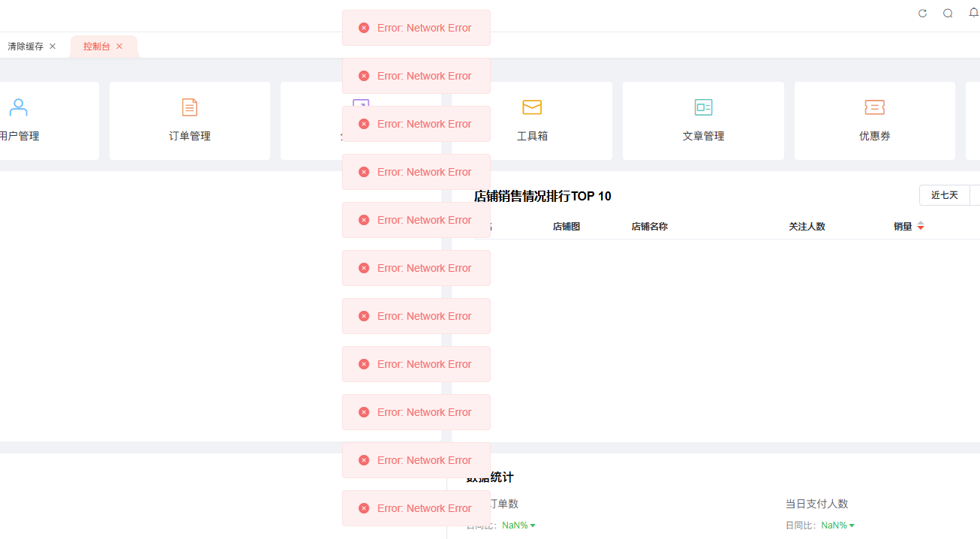The height and width of the screenshot is (539, 980).
Task: Sort the table by 销量 arrows
Action: pyautogui.click(x=921, y=227)
